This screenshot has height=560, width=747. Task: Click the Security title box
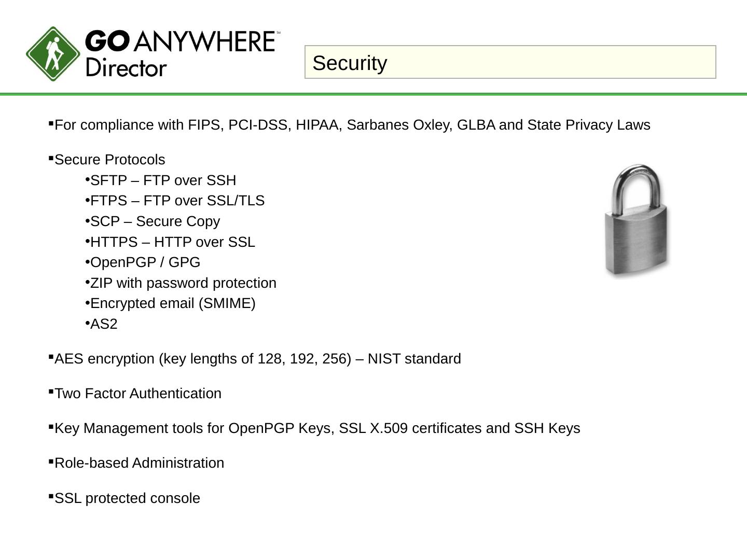pyautogui.click(x=510, y=62)
